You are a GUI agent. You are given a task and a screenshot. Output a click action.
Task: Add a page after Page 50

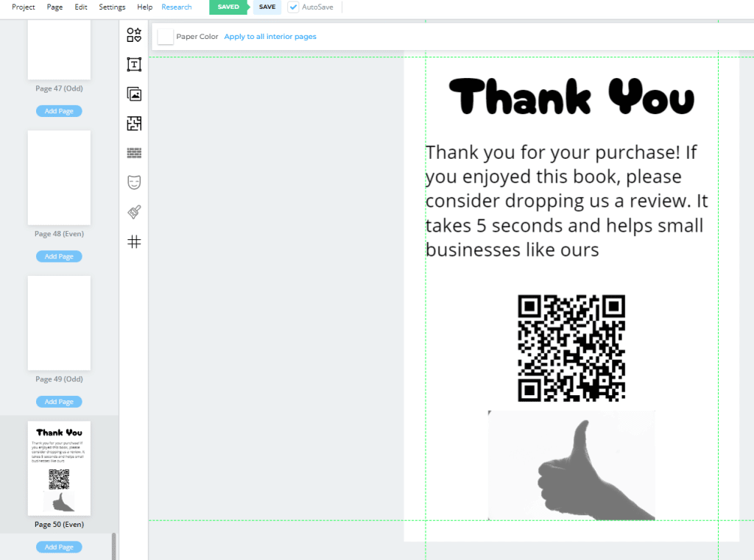[59, 547]
